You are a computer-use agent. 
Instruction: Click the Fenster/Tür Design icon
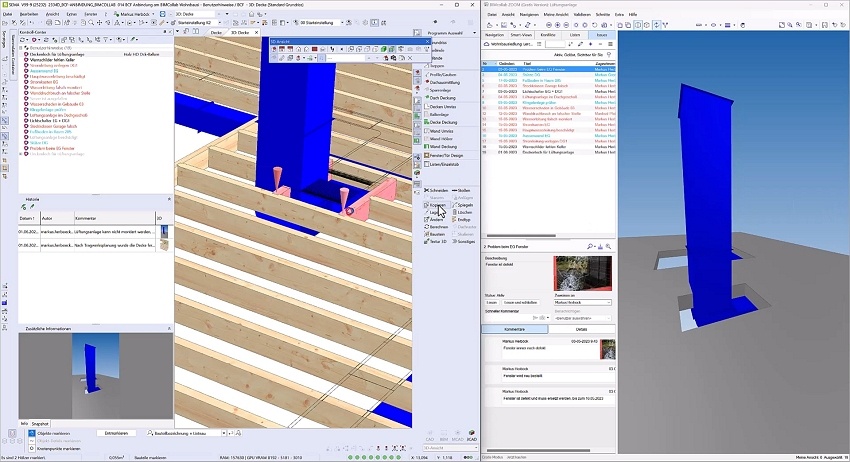pyautogui.click(x=427, y=155)
